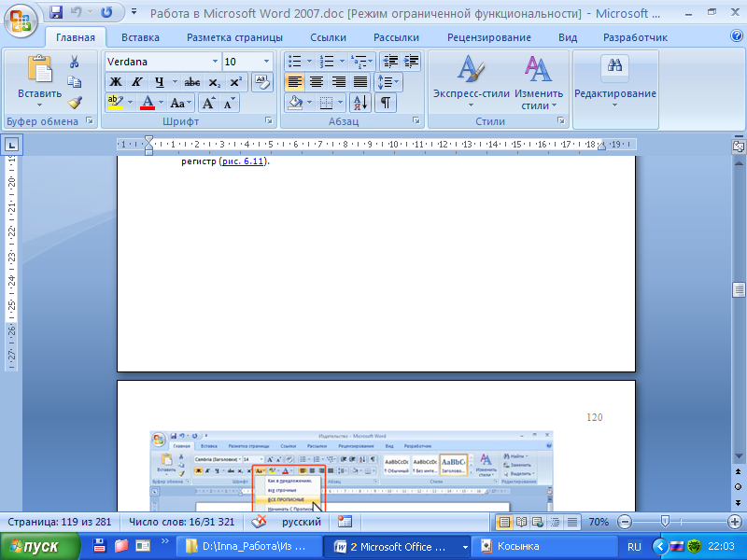Viewport: 747px width, 560px height.
Task: Follow the рис. 6.11 hyperlink
Action: 243,161
